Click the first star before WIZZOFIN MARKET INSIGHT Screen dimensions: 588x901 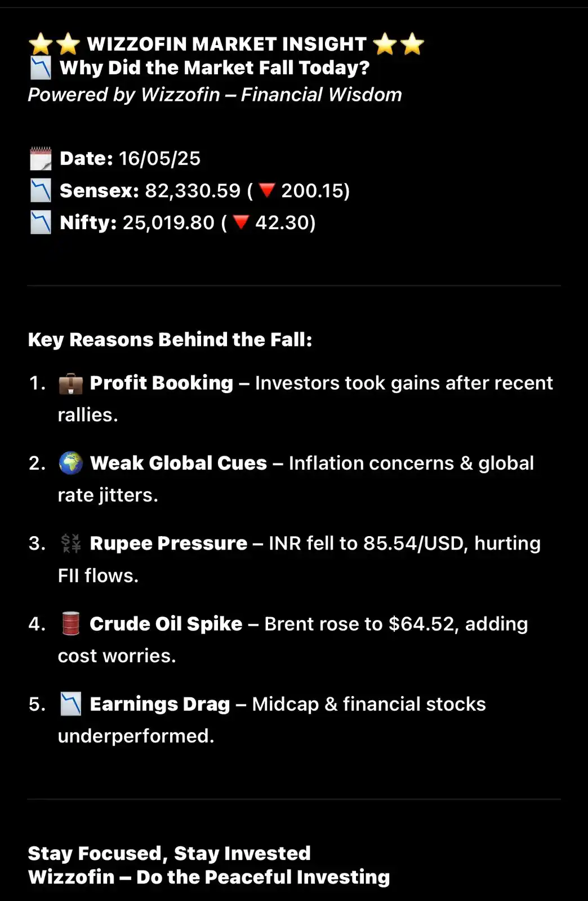41,44
